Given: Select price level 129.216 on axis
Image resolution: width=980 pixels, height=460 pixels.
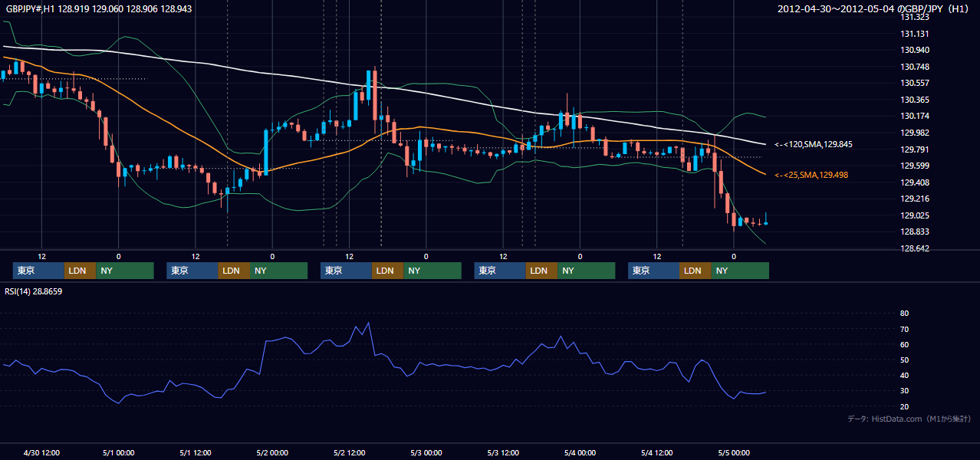Looking at the screenshot, I should (914, 199).
